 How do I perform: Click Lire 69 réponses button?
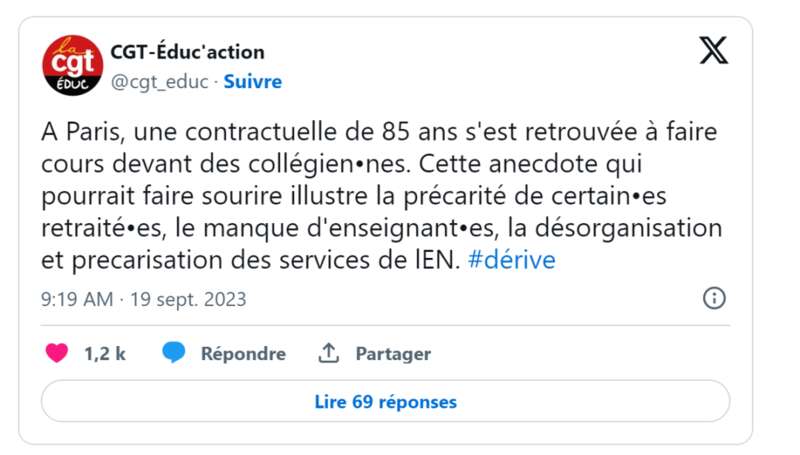click(x=385, y=401)
